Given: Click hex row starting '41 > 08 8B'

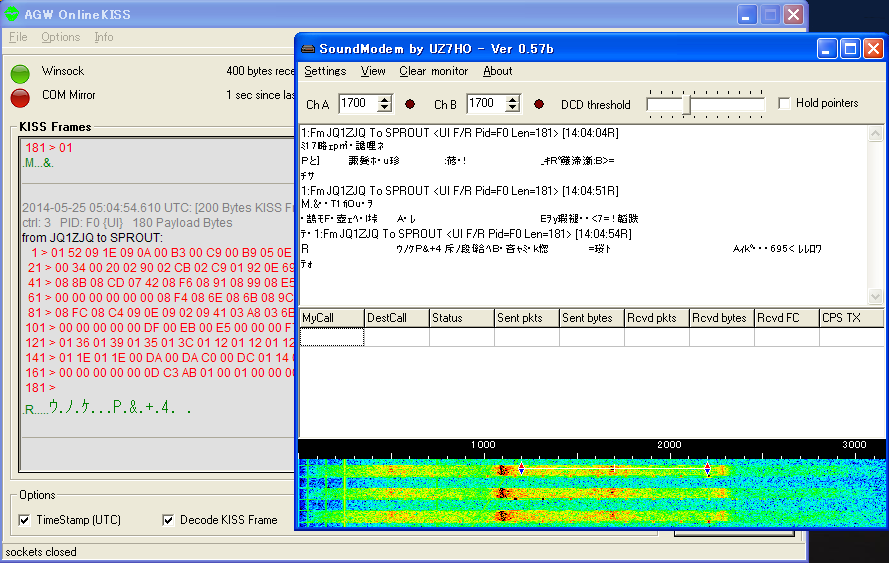Looking at the screenshot, I should (x=161, y=283).
